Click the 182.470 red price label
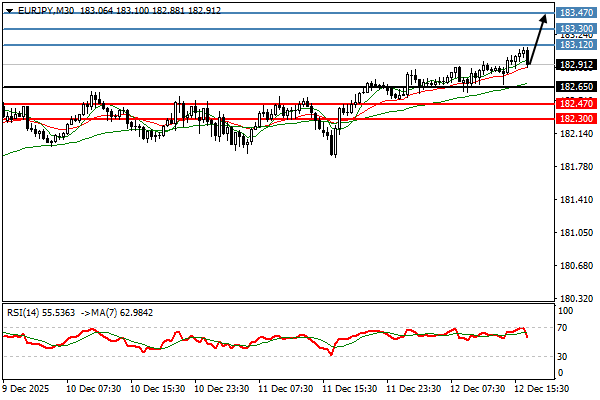The width and height of the screenshot is (600, 400). 575,104
